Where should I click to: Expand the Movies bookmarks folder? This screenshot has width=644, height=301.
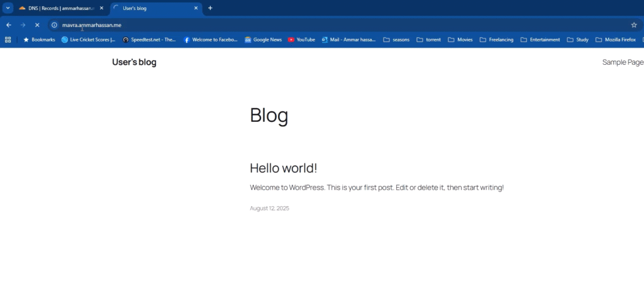pos(460,40)
